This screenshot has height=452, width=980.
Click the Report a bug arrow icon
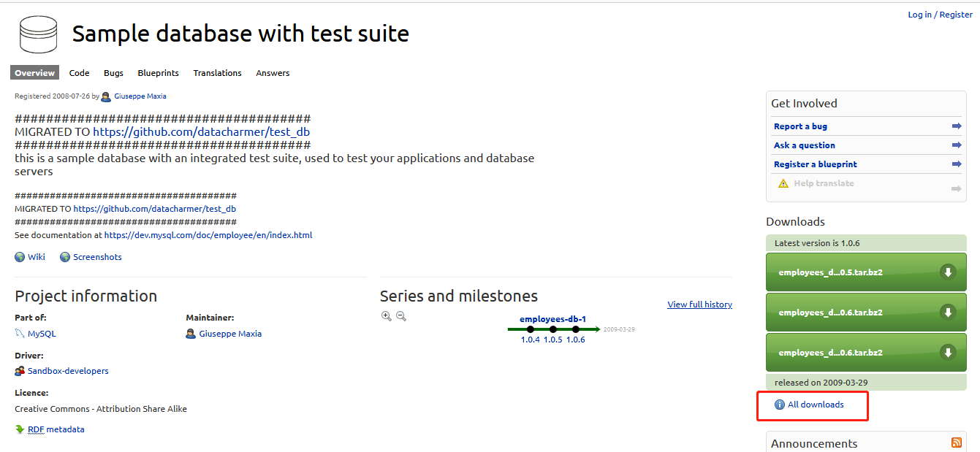pos(957,126)
